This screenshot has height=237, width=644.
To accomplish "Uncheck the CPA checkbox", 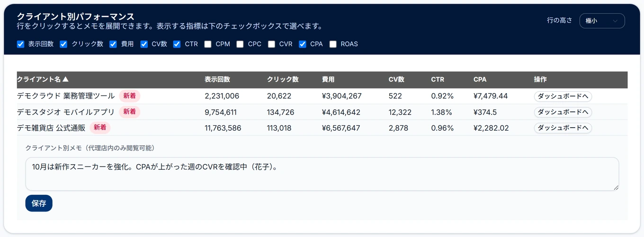I will tap(303, 44).
